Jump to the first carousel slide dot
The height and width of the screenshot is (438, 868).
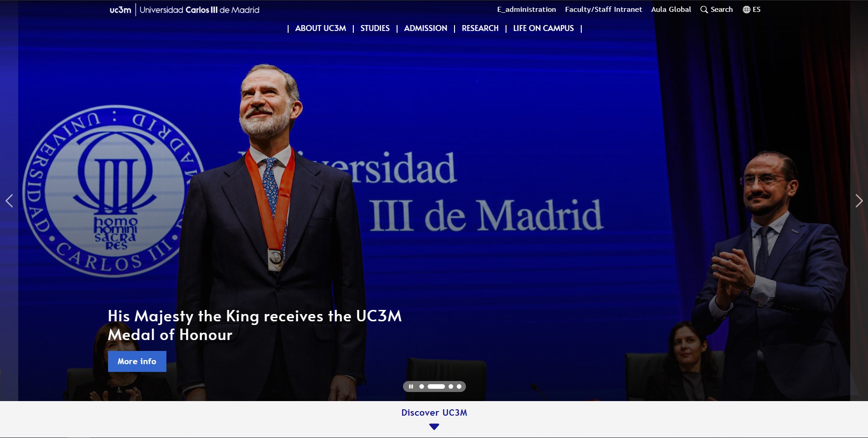(x=422, y=386)
